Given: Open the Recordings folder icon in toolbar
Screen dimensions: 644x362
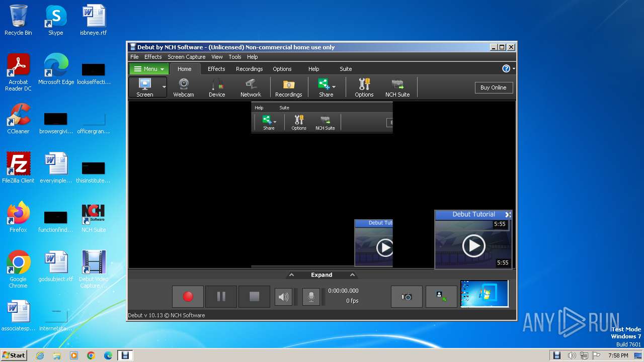Looking at the screenshot, I should tap(289, 87).
